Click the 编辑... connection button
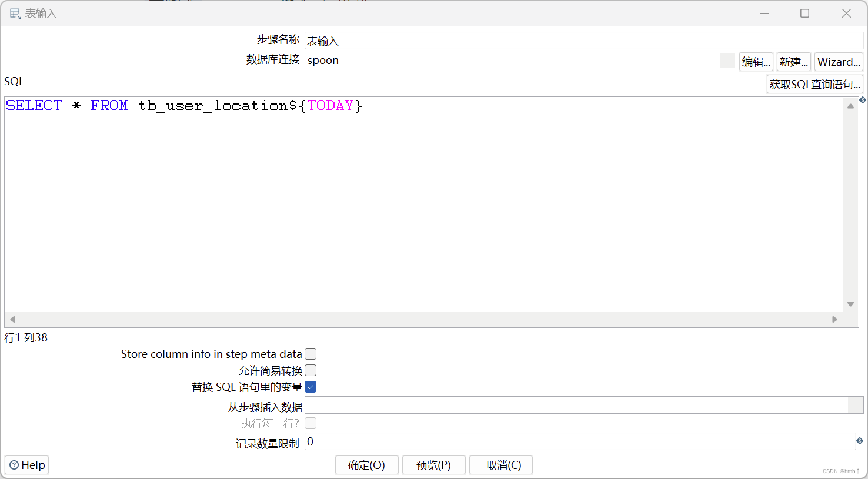 coord(756,62)
